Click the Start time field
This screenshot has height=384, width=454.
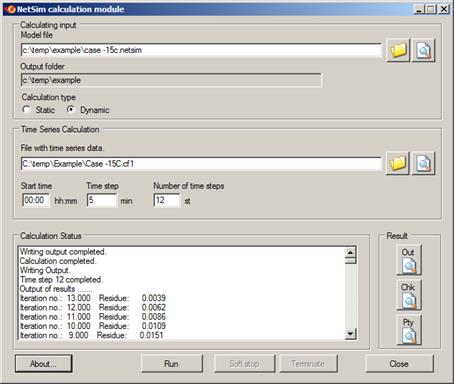point(36,200)
